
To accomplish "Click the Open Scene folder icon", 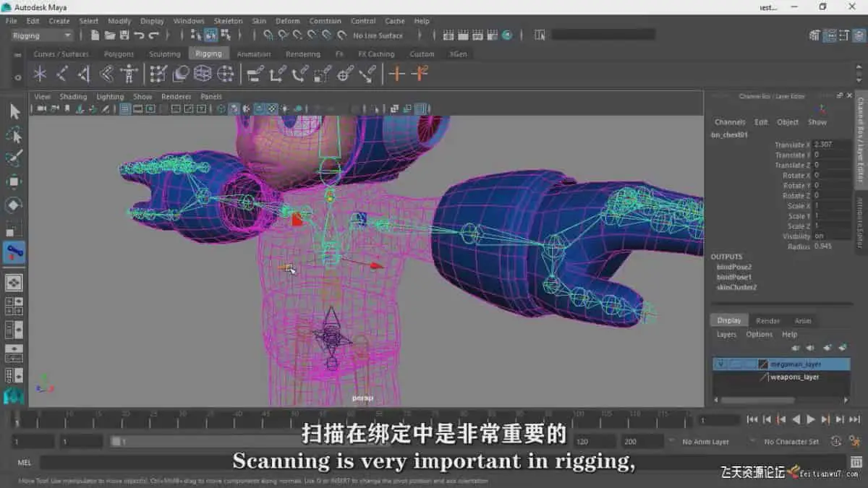I will click(109, 35).
